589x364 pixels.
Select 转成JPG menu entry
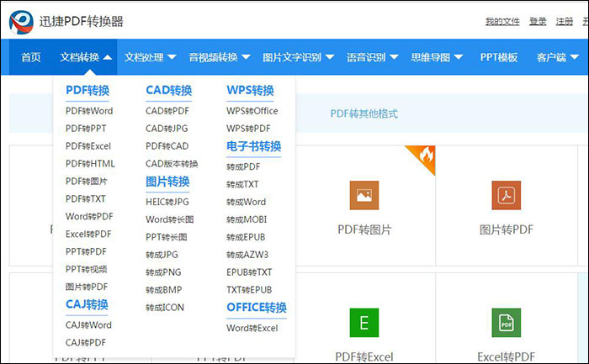(162, 255)
